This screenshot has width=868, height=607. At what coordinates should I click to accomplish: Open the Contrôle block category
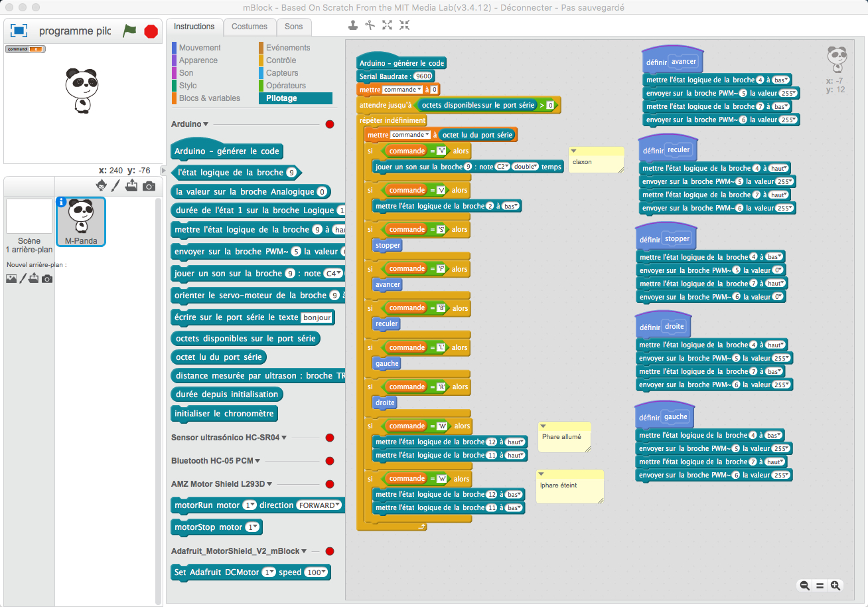coord(281,60)
